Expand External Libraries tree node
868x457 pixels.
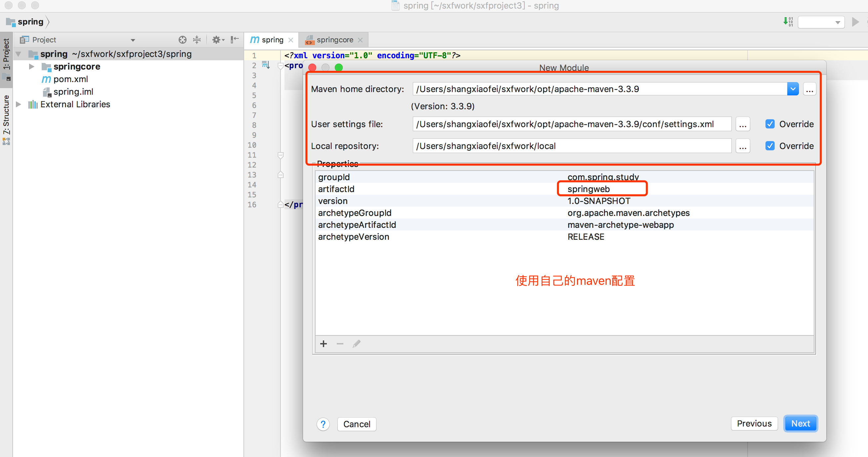[x=19, y=104]
